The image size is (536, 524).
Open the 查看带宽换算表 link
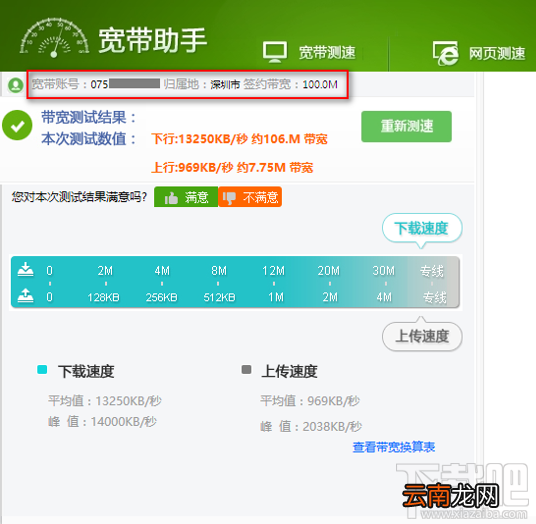click(x=394, y=447)
